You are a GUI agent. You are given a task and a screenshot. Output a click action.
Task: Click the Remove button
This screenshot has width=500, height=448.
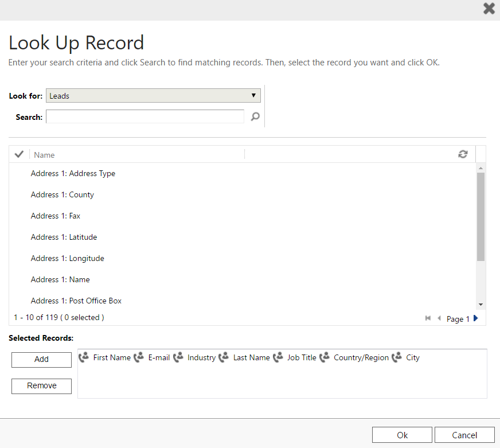point(41,386)
